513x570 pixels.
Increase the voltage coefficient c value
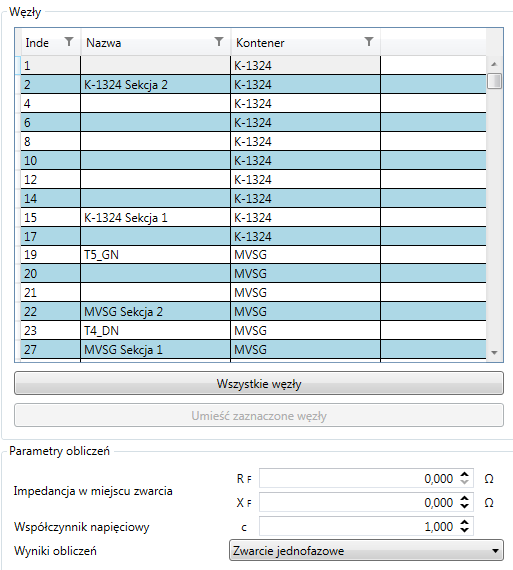464,522
